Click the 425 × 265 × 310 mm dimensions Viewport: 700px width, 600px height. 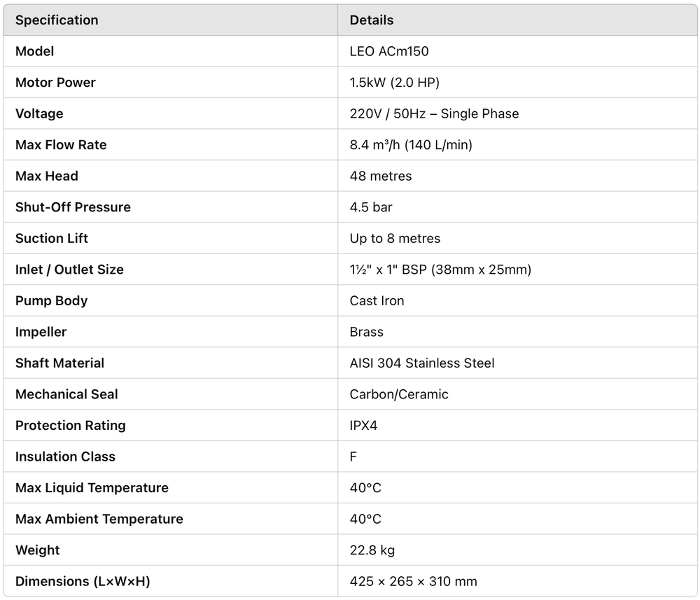point(413,581)
